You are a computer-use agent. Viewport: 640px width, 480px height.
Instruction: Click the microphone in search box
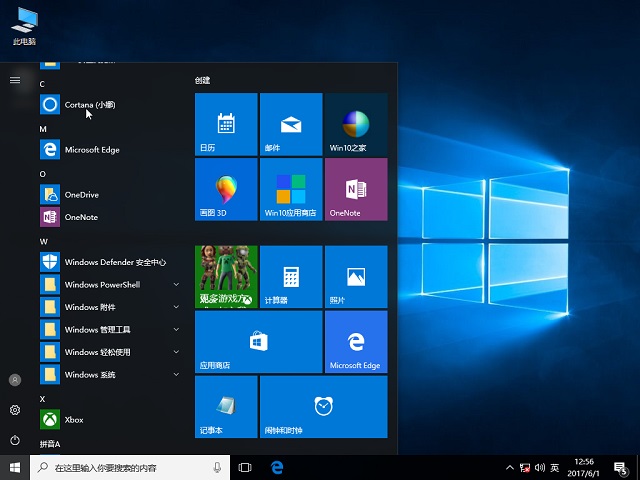point(218,467)
